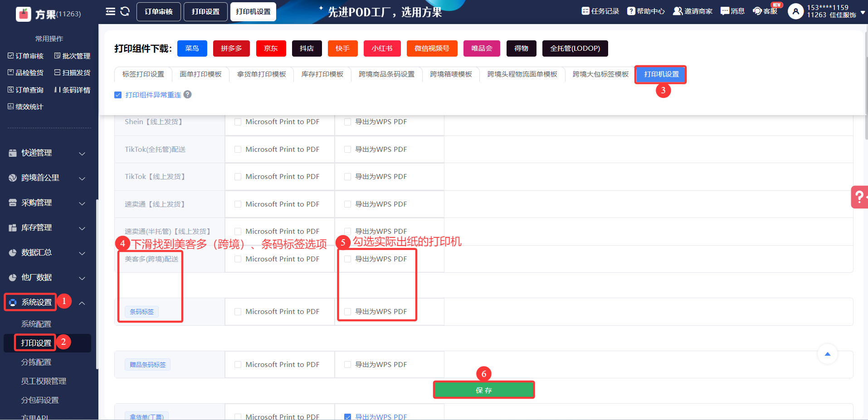Open 打印设置 top page tab

click(x=205, y=12)
